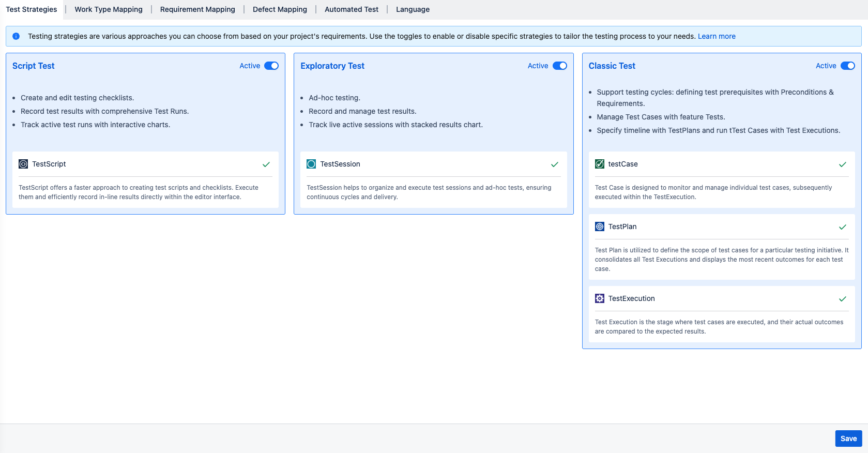Click the TestPlan green checkmark
The image size is (868, 453).
(x=843, y=227)
